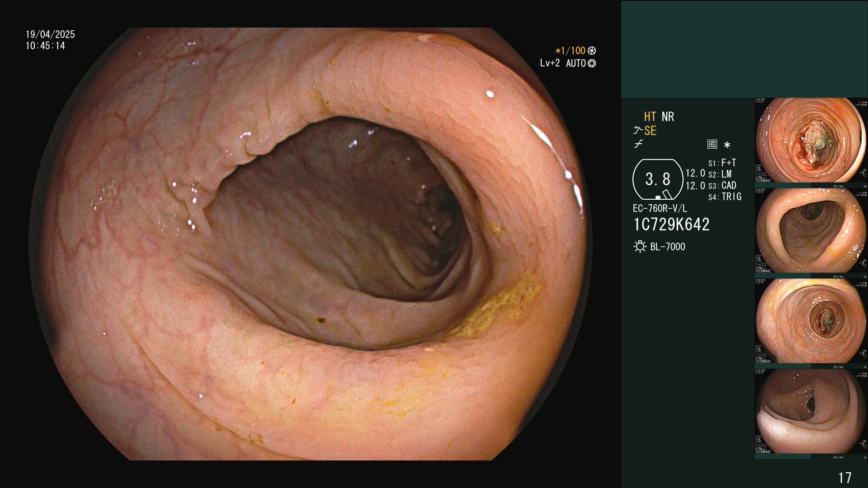868x488 pixels.
Task: Select the SE structure enhancement label
Action: [x=650, y=131]
